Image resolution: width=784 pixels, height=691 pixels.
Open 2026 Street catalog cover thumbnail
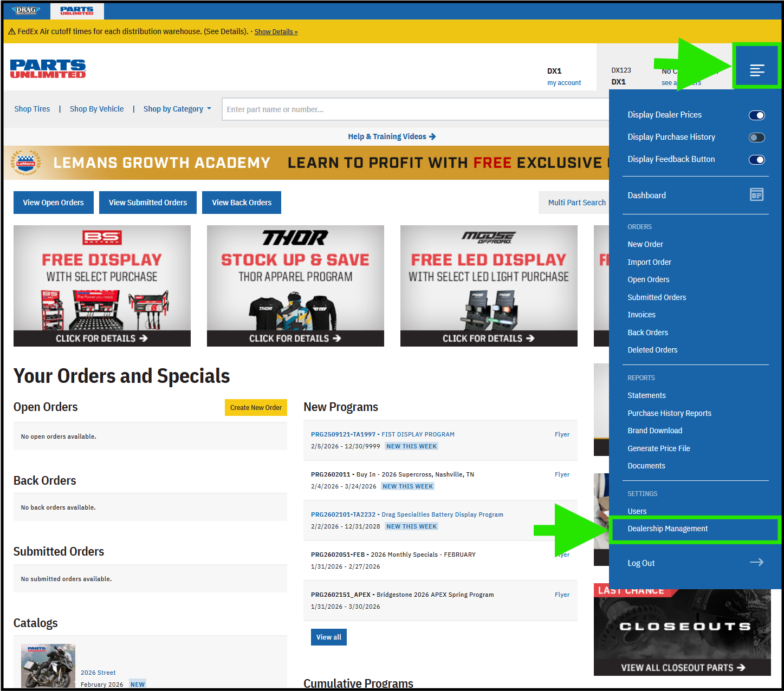tap(48, 666)
